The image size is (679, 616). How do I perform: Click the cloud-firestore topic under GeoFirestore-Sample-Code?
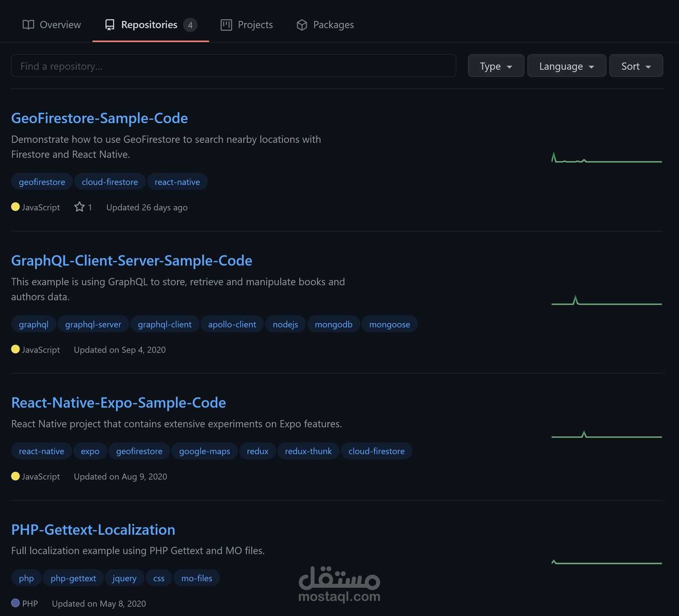[x=110, y=182]
